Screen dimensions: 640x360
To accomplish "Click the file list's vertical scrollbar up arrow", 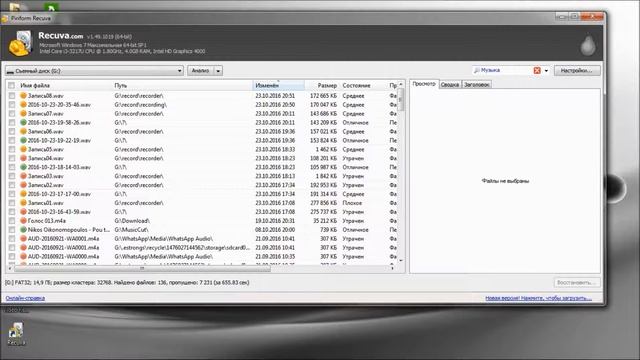I will click(401, 84).
